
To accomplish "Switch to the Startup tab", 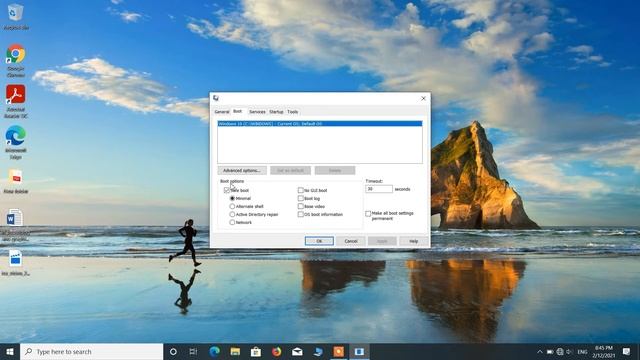I will tap(276, 112).
